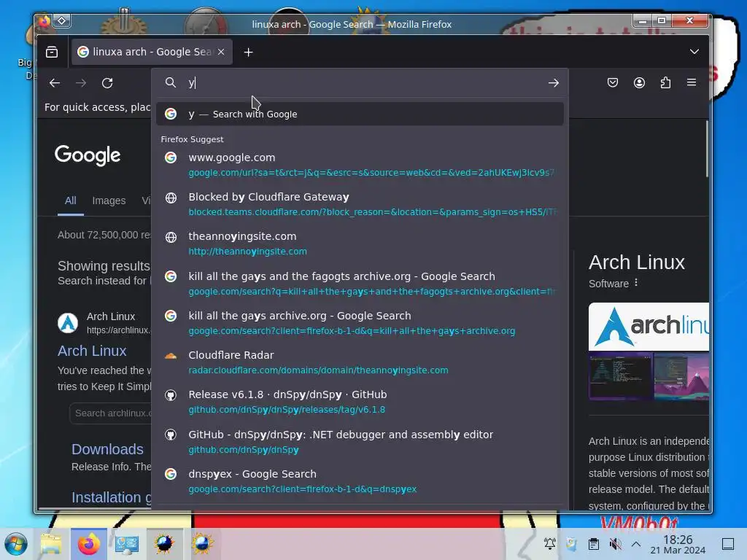Screen dimensions: 747x560
Task: Open the Start menu orb
Action: pos(16,544)
